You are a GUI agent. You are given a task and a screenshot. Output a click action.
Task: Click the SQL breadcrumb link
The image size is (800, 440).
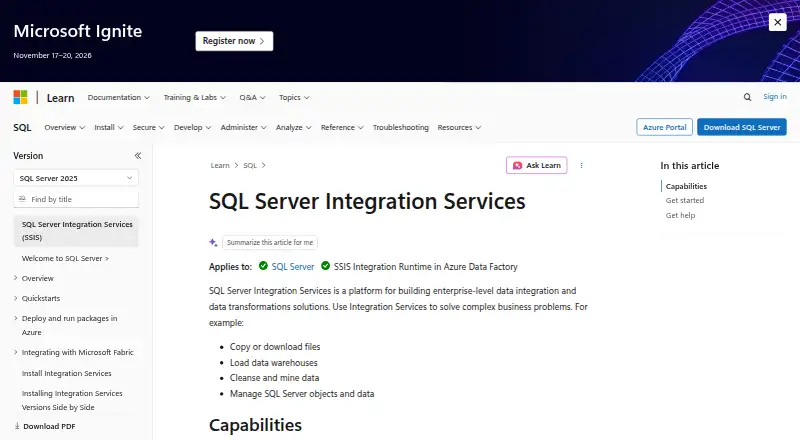(x=249, y=165)
